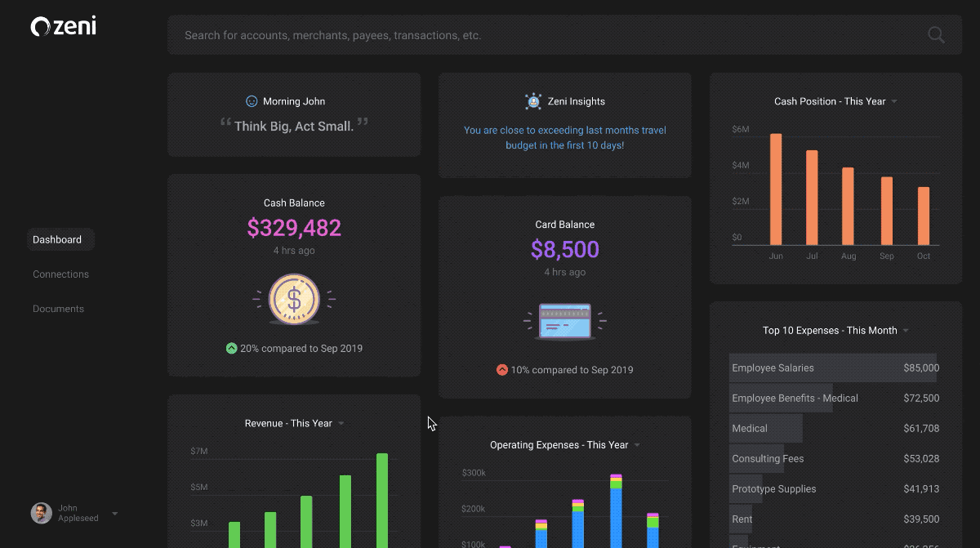
Task: Click the Zeni logo
Action: (64, 25)
